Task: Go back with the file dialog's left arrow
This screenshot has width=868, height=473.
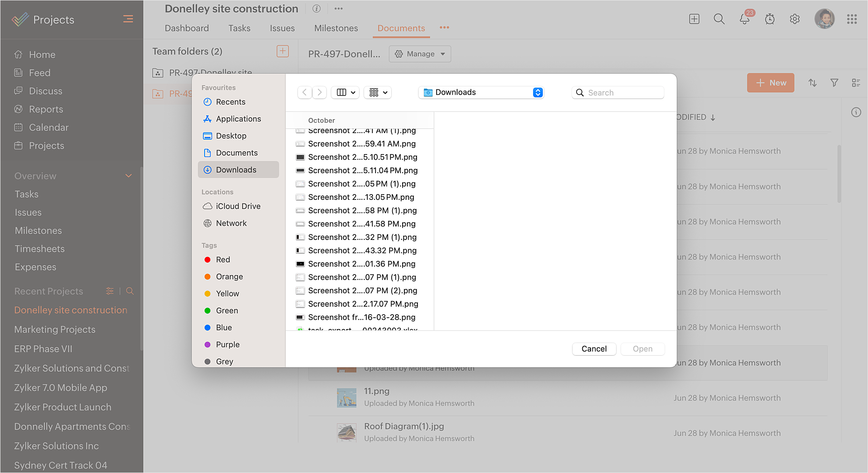Action: click(304, 93)
